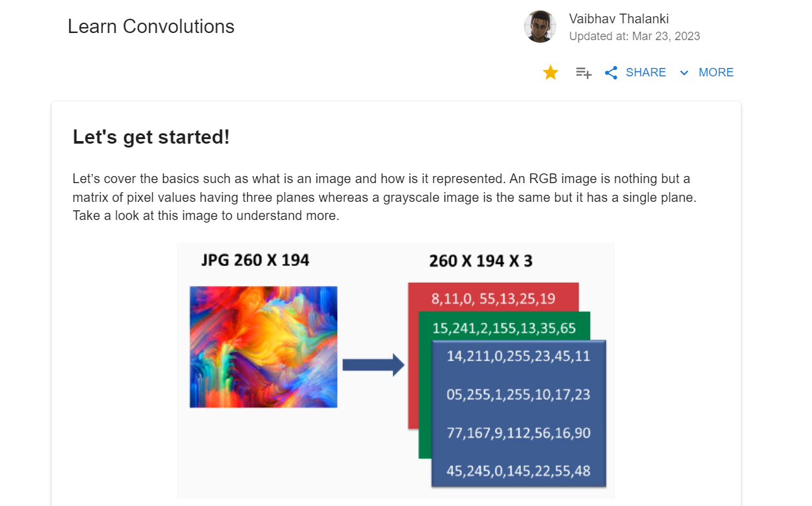Click the blue matrix plane
This screenshot has width=812, height=506.
tap(519, 413)
